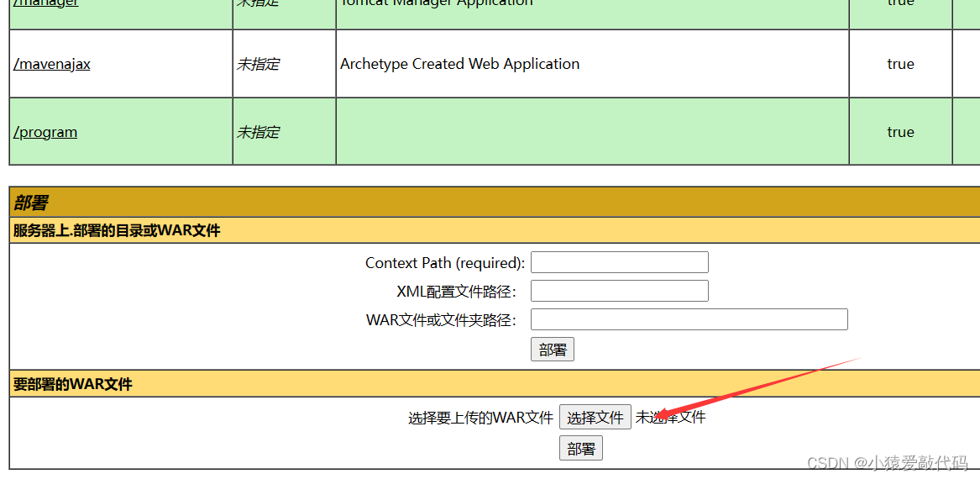Click the 服务器上.部署的目录或WAR文件 section header
980x479 pixels.
117,230
